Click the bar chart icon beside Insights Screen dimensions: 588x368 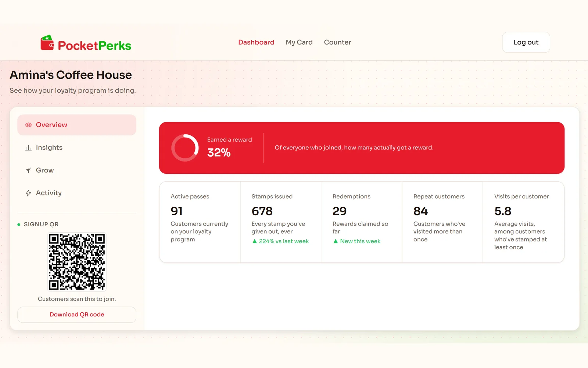pyautogui.click(x=28, y=148)
